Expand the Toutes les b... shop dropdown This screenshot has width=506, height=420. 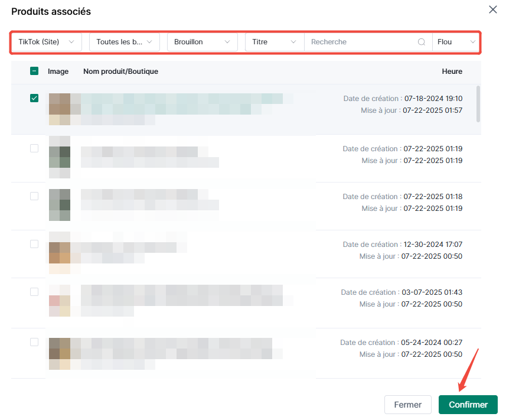pyautogui.click(x=124, y=42)
